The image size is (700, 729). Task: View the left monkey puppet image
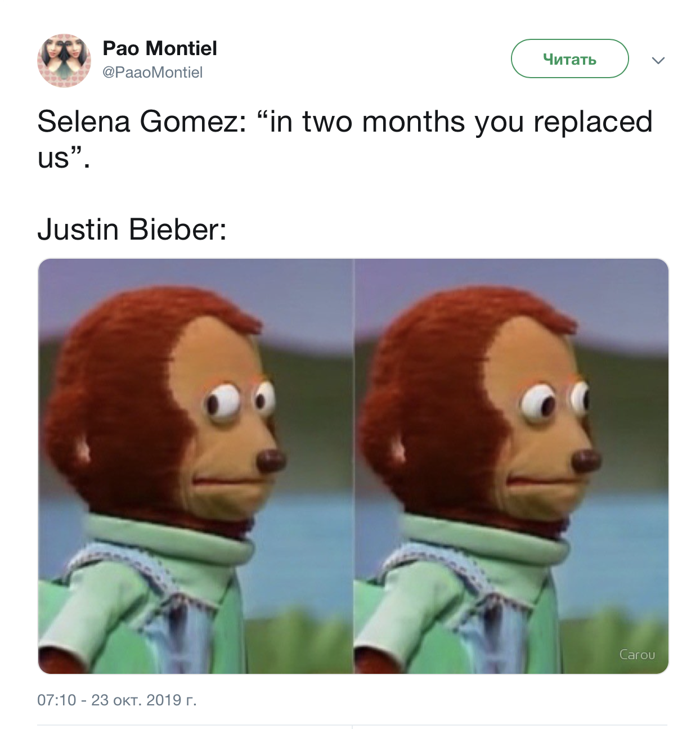pyautogui.click(x=195, y=466)
